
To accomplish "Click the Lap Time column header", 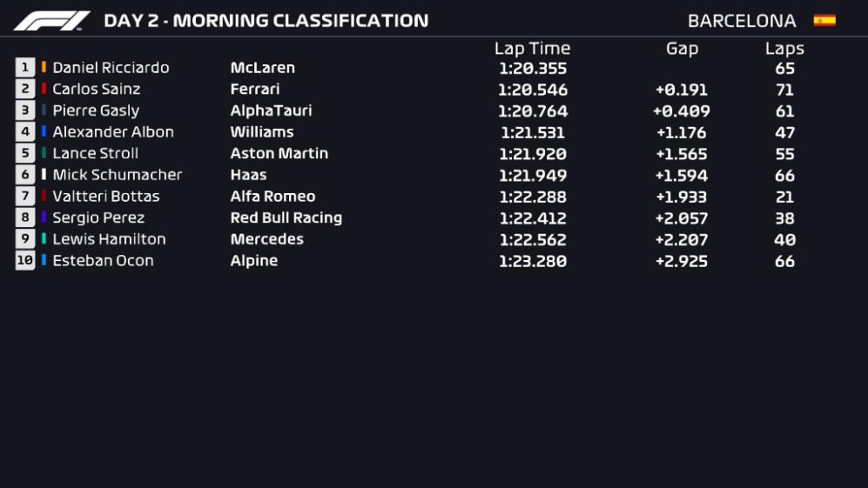I will click(x=532, y=49).
